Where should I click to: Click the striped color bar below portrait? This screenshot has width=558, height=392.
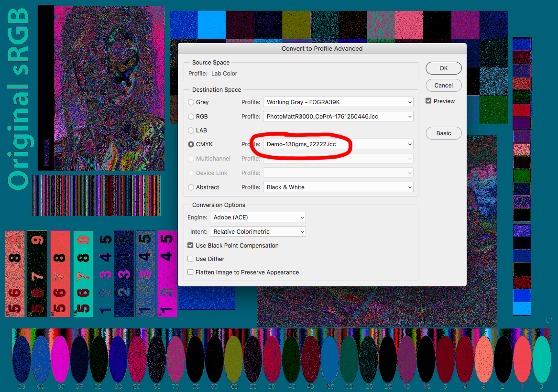point(96,196)
